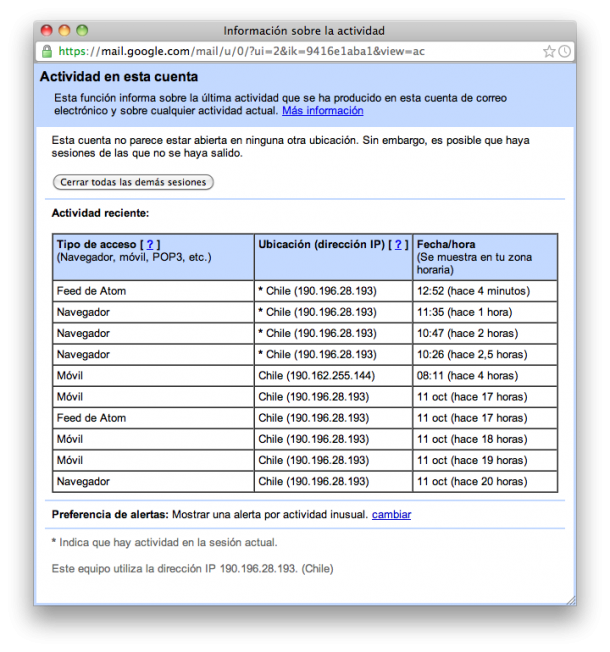610x652 pixels.
Task: Click 'Información sobre la actividad' title bar
Action: (304, 31)
